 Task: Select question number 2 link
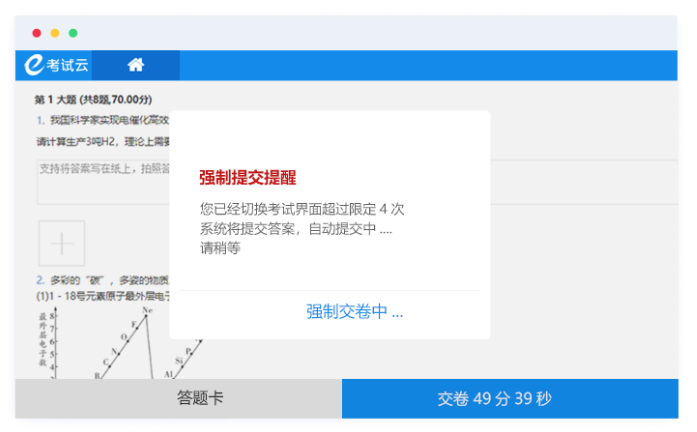(x=40, y=280)
